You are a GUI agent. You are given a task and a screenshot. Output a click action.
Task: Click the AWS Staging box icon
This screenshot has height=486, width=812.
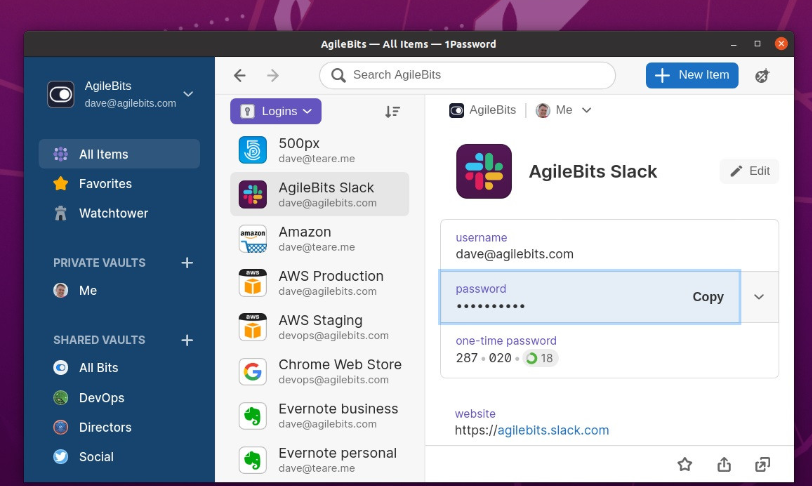pos(253,327)
